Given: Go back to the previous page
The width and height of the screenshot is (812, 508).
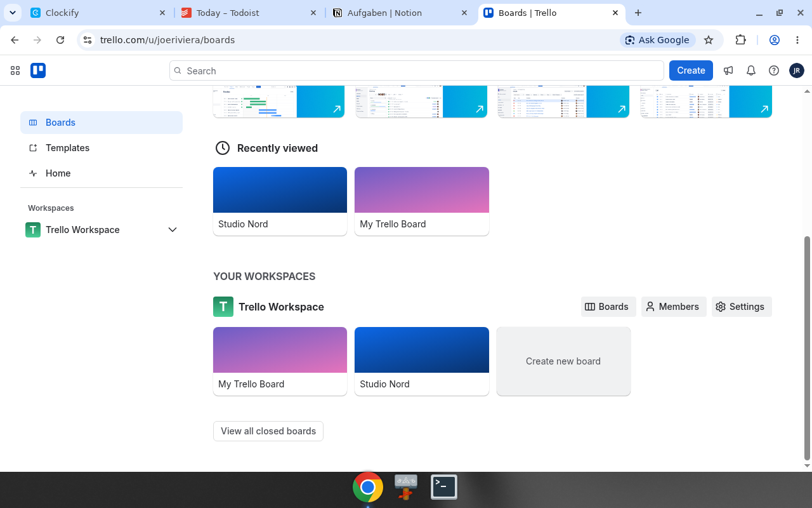Looking at the screenshot, I should 15,40.
